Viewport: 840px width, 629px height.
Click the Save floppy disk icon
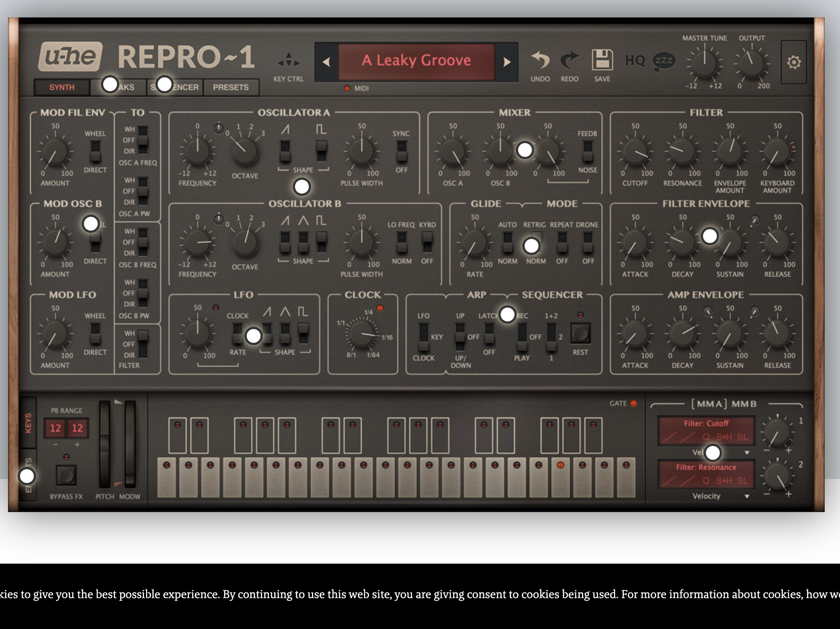602,60
